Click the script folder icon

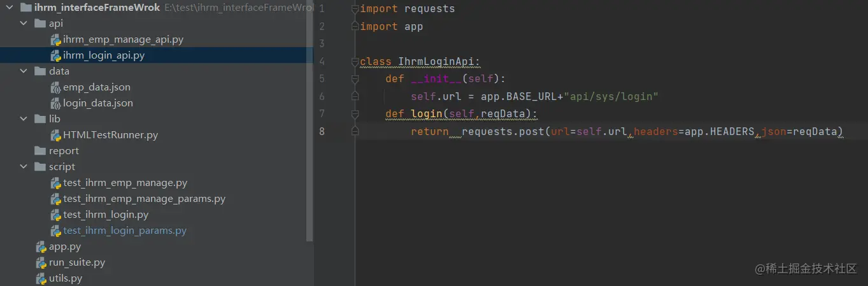coord(40,167)
